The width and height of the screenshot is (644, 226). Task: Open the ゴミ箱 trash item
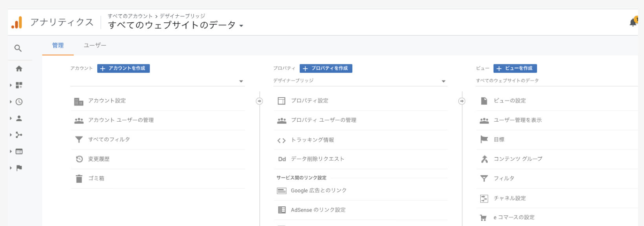point(96,179)
